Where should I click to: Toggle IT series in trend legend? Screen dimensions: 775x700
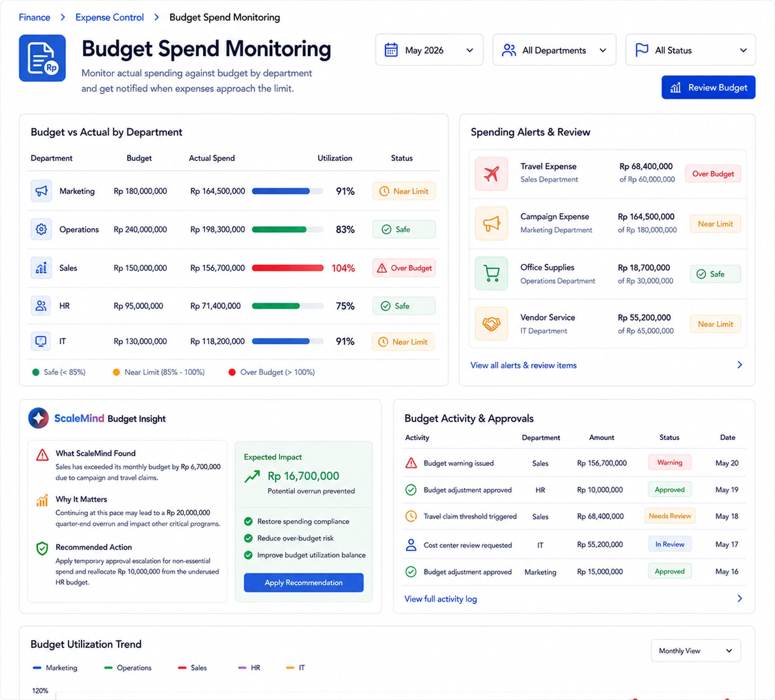point(296,668)
